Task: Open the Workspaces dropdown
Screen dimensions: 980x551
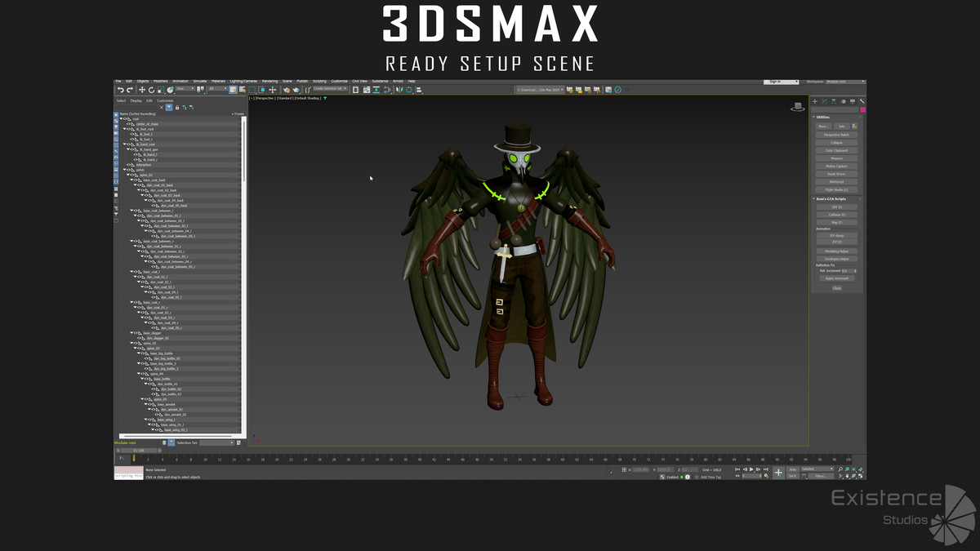Action: point(845,82)
